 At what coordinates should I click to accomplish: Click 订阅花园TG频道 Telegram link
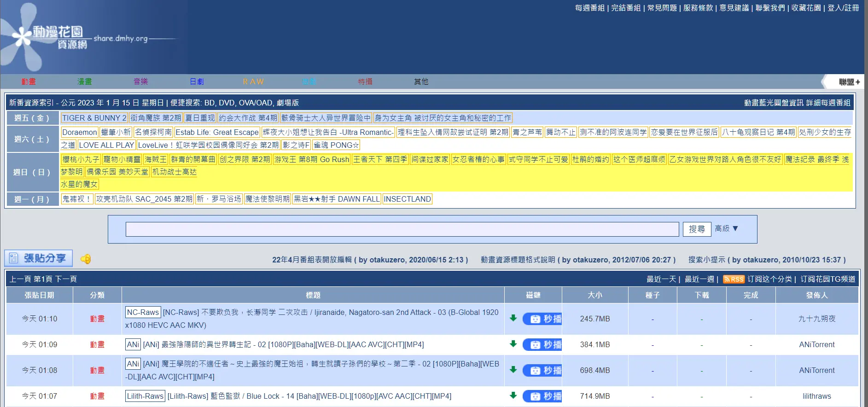828,279
